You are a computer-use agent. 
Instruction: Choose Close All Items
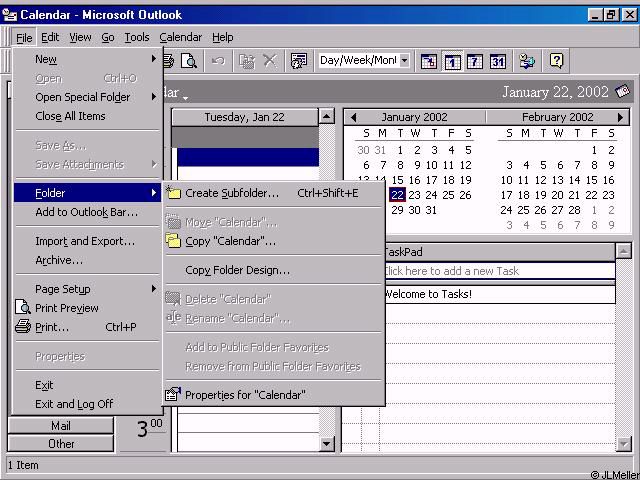tap(87, 116)
